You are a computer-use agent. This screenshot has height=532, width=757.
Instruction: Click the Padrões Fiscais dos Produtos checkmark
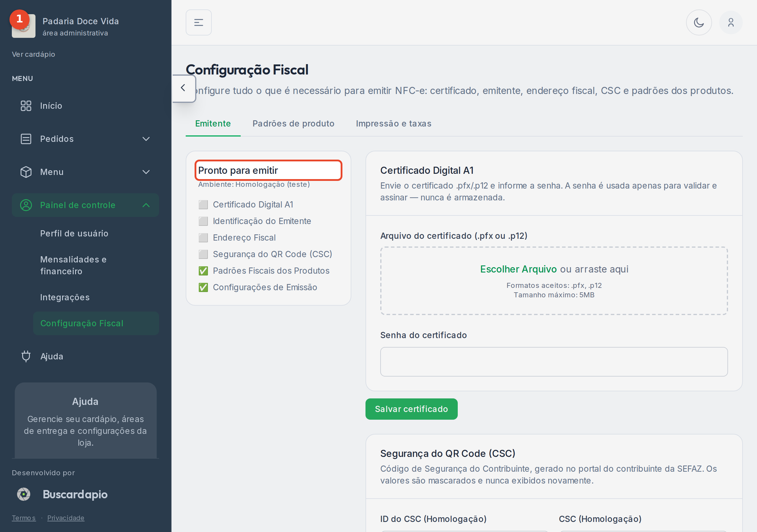pyautogui.click(x=203, y=271)
